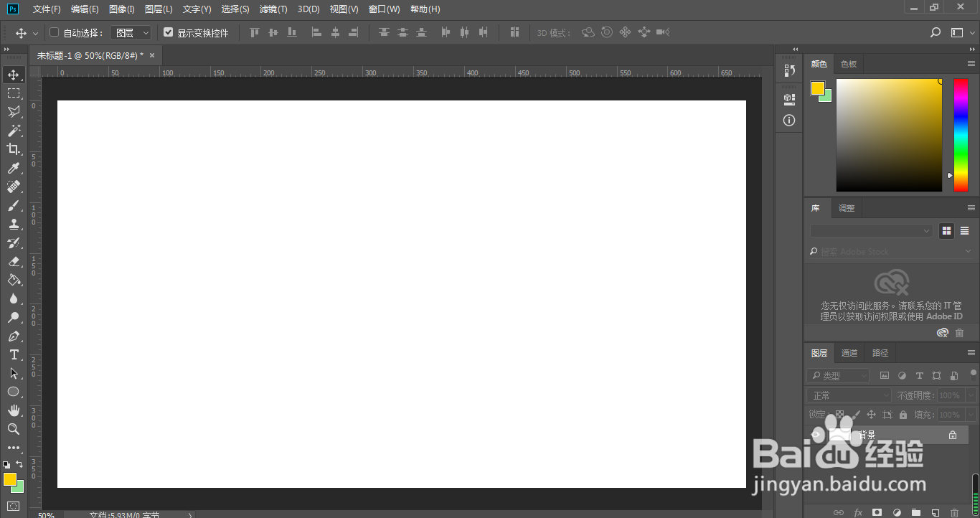This screenshot has width=980, height=518.
Task: Open the 3D panel cube icon
Action: pyautogui.click(x=789, y=98)
